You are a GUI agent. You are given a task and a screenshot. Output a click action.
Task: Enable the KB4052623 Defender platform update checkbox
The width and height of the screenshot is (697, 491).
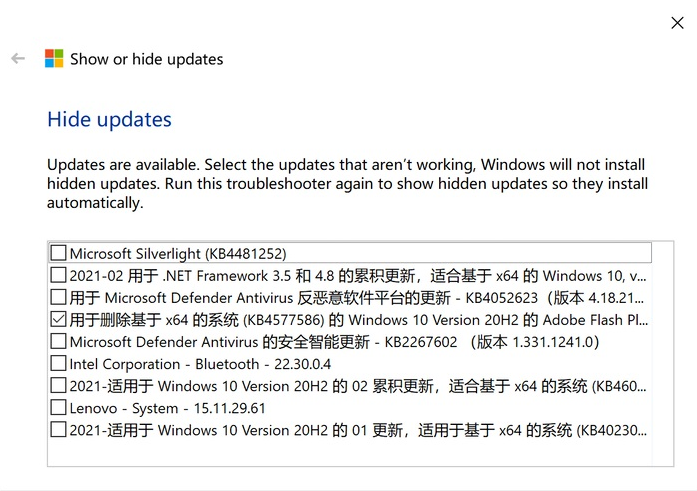pyautogui.click(x=59, y=298)
